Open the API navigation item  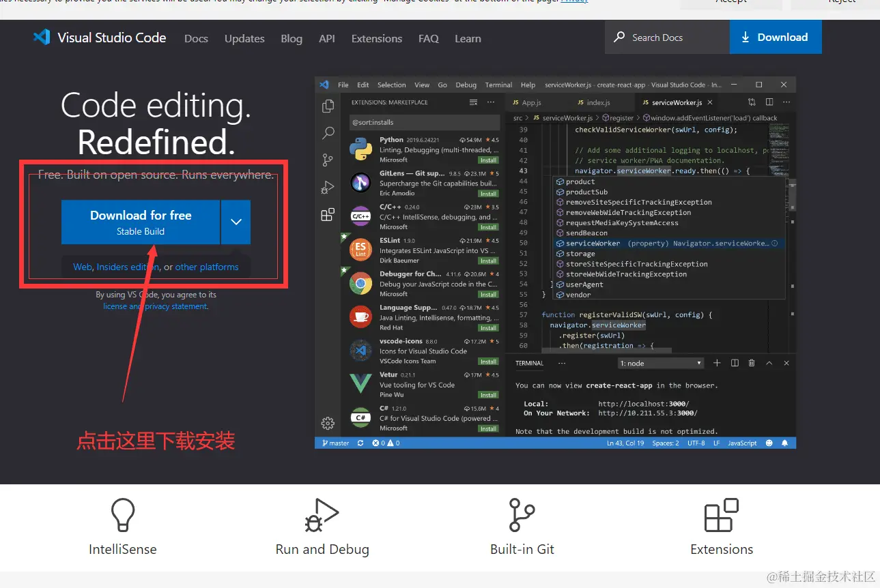tap(327, 39)
